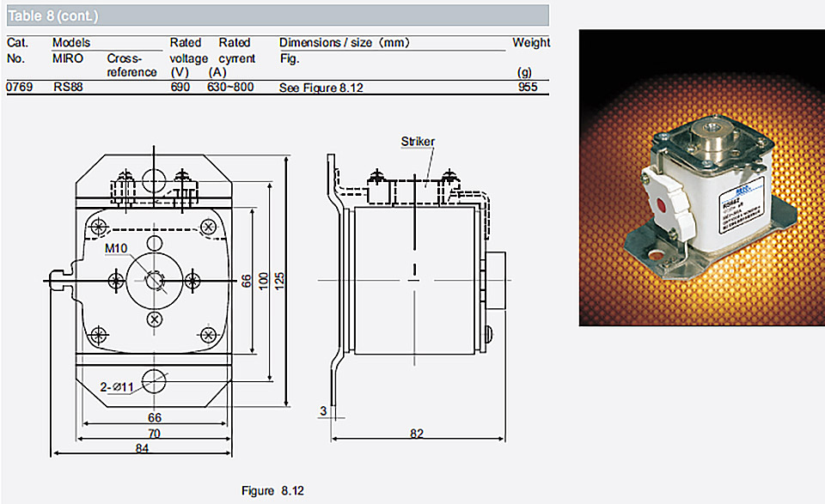Click the "Fig." sub-header
This screenshot has width=825, height=504.
pos(290,58)
